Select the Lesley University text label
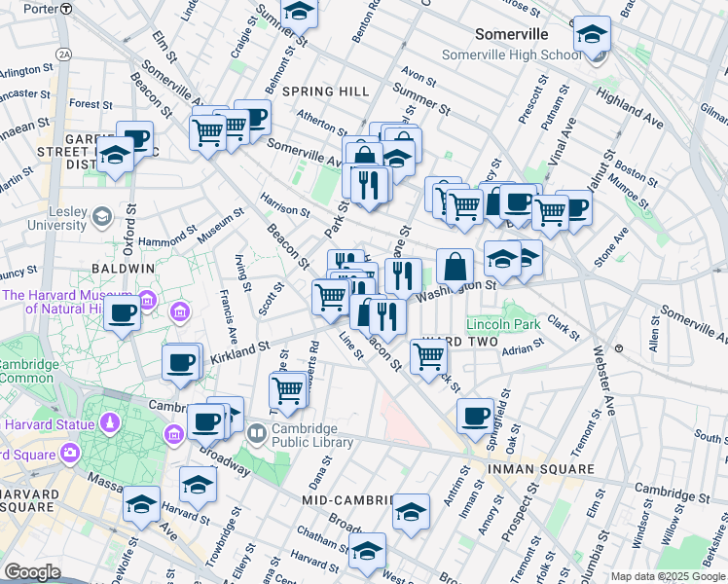Viewport: 728px width, 584px height. pos(57,218)
